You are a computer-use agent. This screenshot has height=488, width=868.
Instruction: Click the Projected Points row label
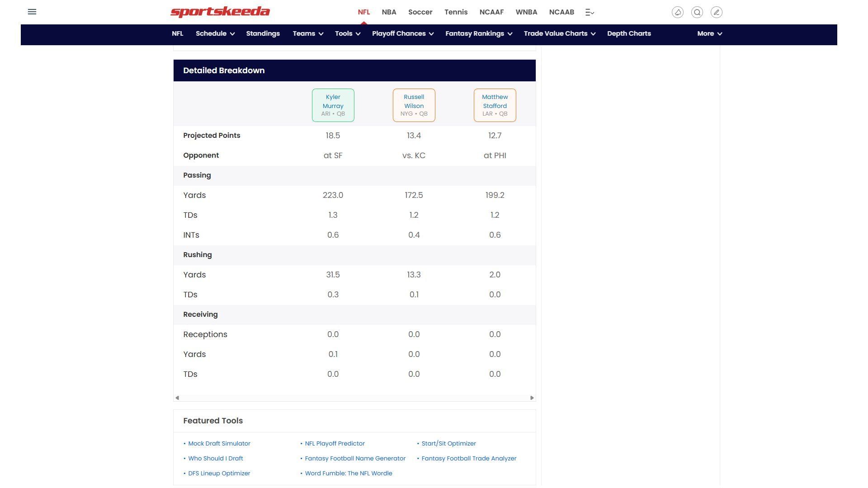click(x=212, y=136)
